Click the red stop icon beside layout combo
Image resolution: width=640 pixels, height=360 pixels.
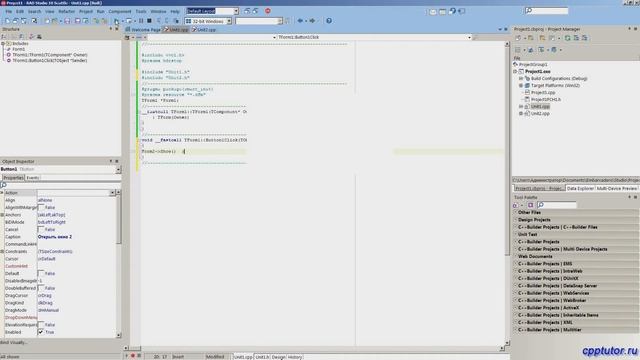[268, 11]
